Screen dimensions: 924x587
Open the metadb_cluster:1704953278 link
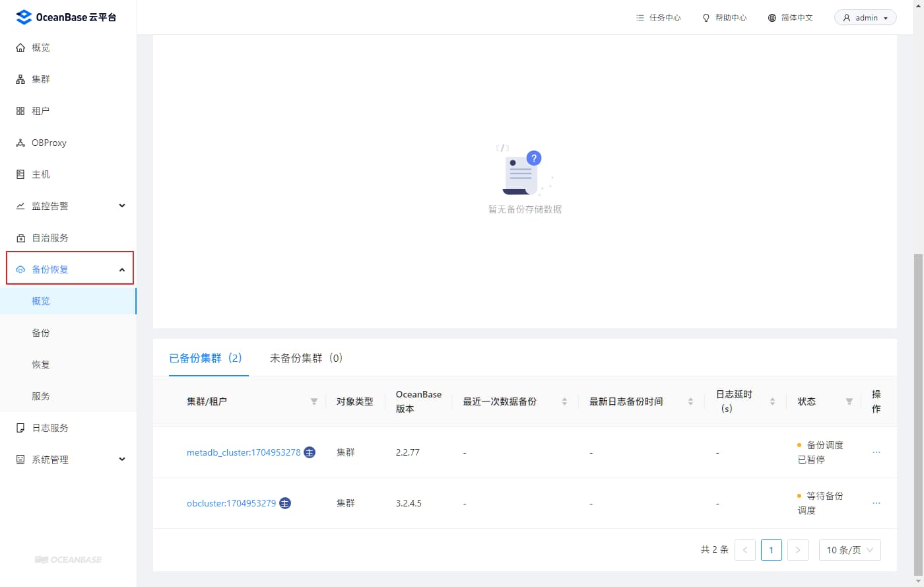[x=244, y=452]
